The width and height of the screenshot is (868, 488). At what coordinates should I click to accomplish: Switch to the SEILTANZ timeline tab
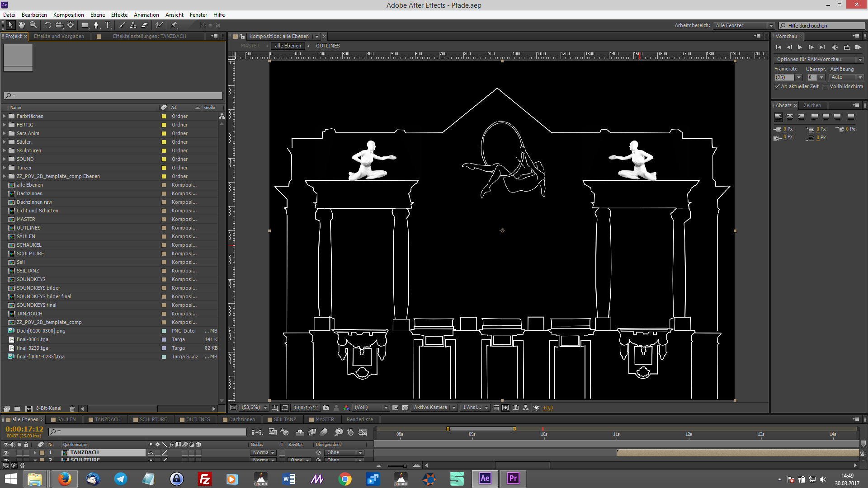coord(284,419)
